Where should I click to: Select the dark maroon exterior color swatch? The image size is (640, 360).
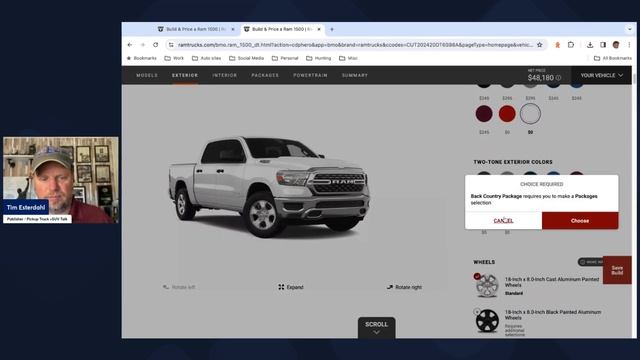click(484, 113)
